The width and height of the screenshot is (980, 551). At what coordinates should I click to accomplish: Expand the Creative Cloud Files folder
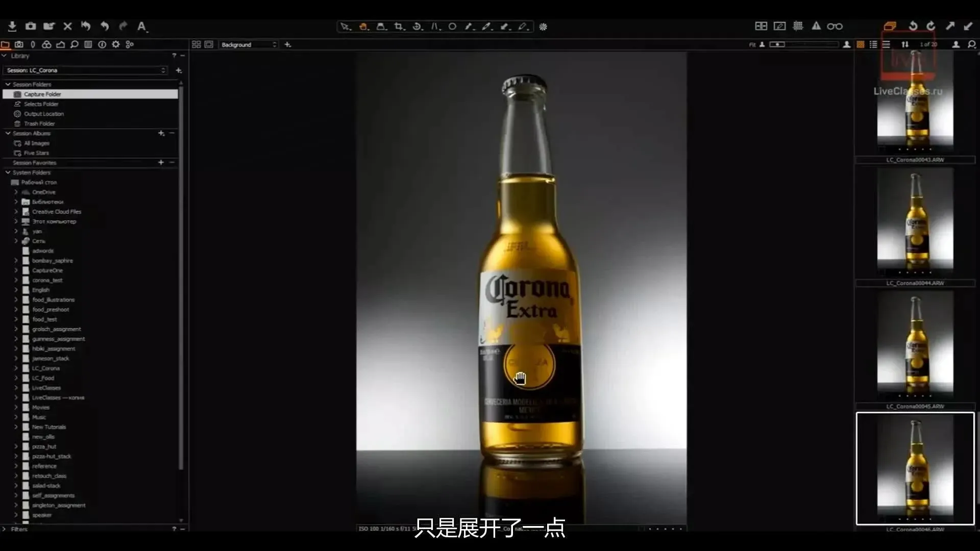(16, 212)
